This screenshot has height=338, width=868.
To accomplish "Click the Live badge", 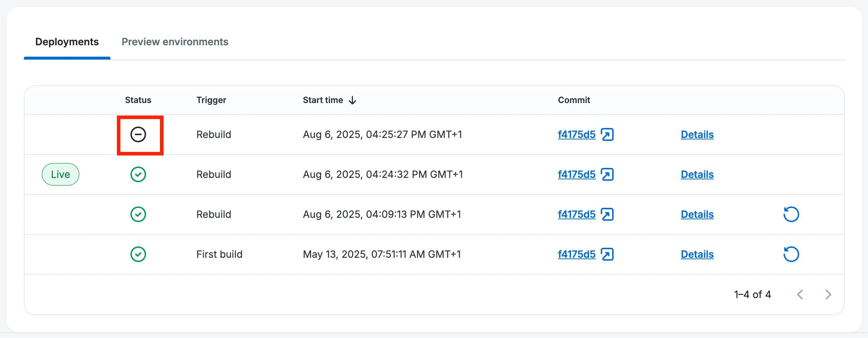I will tap(61, 175).
